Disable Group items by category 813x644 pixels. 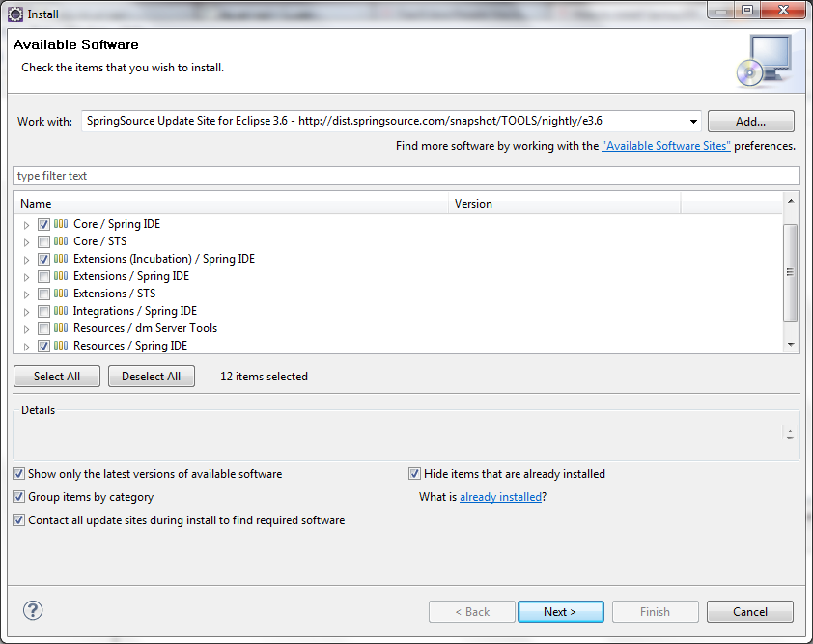(18, 496)
